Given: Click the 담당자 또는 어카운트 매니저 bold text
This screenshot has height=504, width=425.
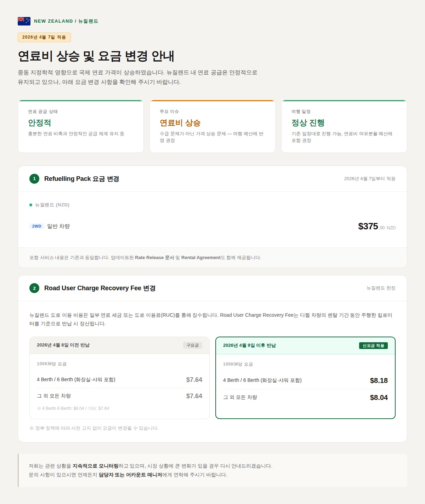Looking at the screenshot, I should pyautogui.click(x=130, y=475).
